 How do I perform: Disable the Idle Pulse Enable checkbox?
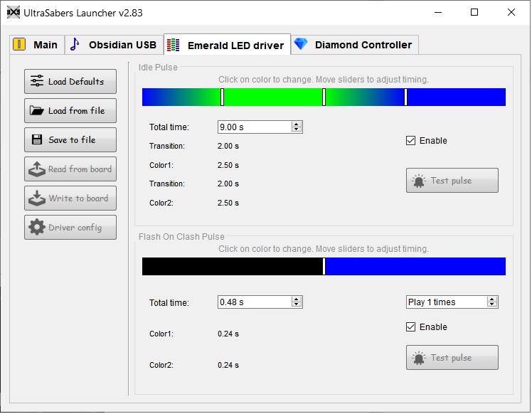410,141
